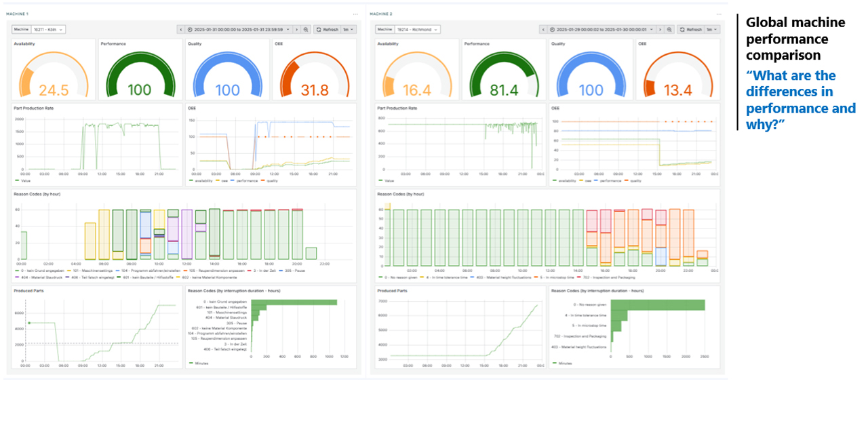The width and height of the screenshot is (868, 436).
Task: Expand the 1m refresh interval dropdown for Machine 1
Action: point(348,30)
